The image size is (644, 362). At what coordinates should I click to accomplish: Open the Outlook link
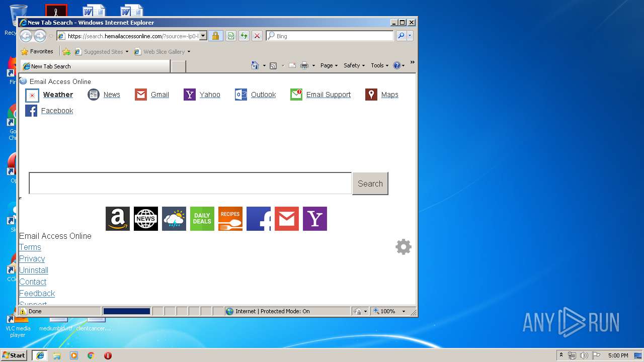(263, 95)
